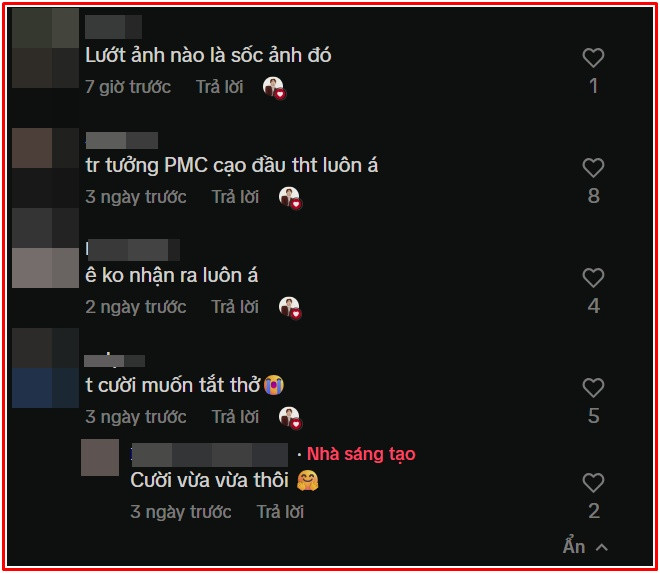This screenshot has height=573, width=660.
Task: Click creator-liked badge under 'ê ko nhận ra' comment
Action: coord(290,308)
